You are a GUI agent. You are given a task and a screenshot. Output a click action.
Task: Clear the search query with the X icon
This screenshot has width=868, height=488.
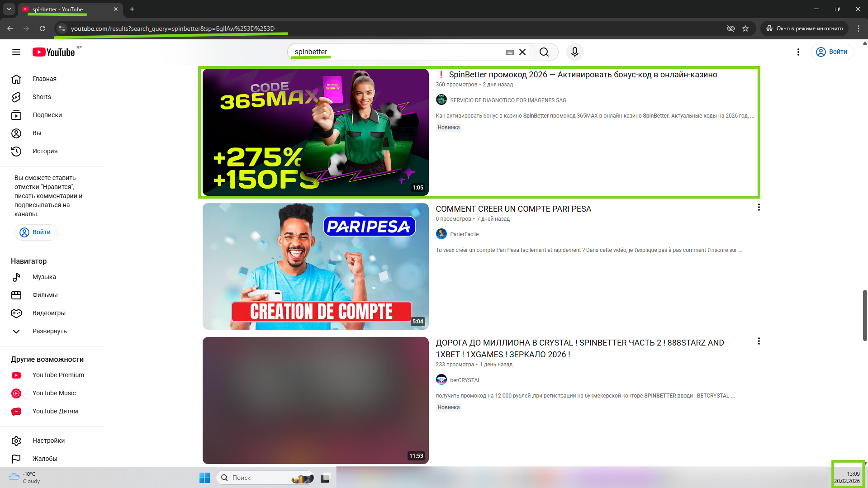(522, 52)
